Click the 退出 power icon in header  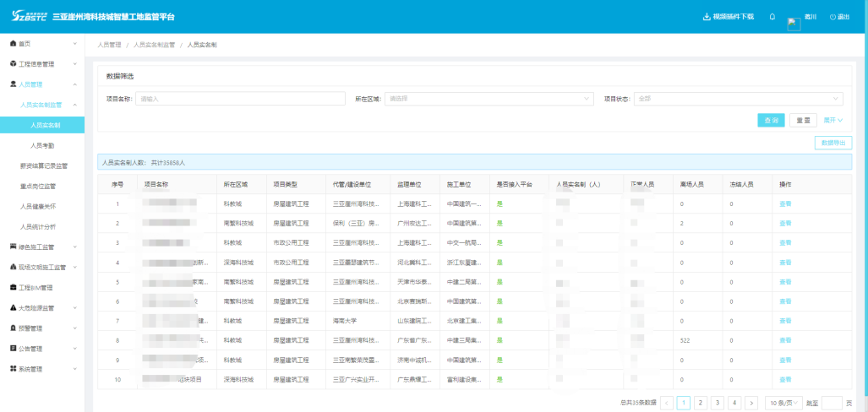click(x=833, y=17)
